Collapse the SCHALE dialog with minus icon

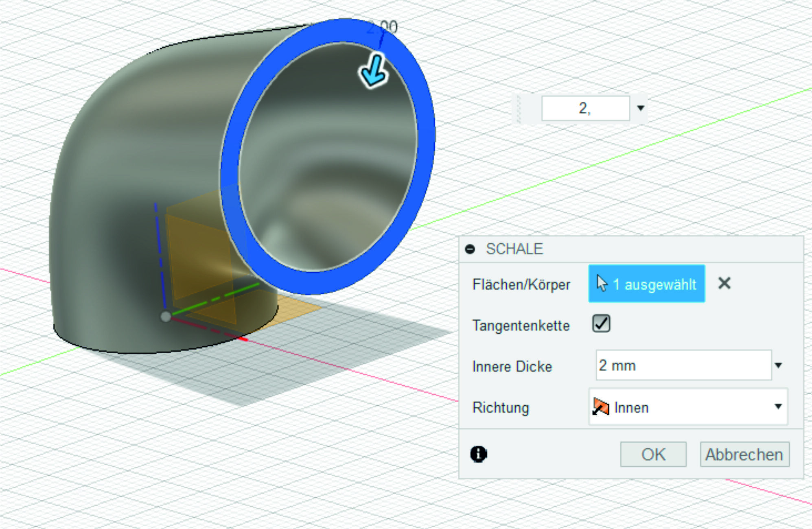coord(470,249)
